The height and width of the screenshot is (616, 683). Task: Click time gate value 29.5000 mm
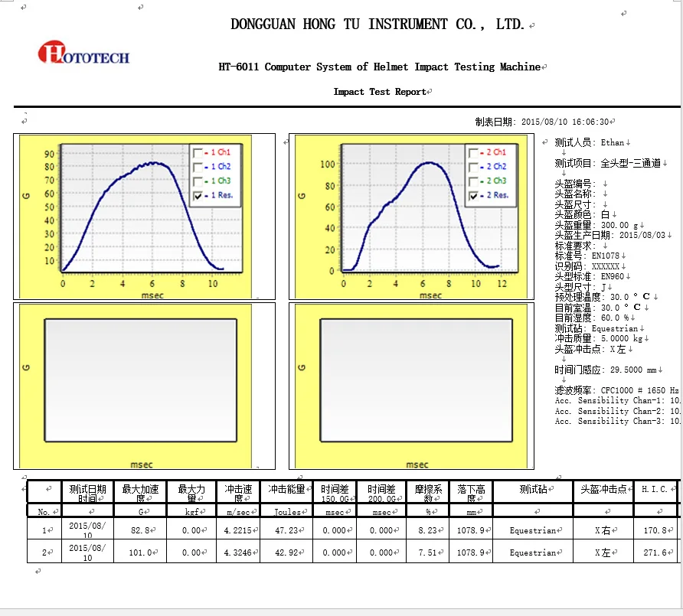(x=633, y=370)
